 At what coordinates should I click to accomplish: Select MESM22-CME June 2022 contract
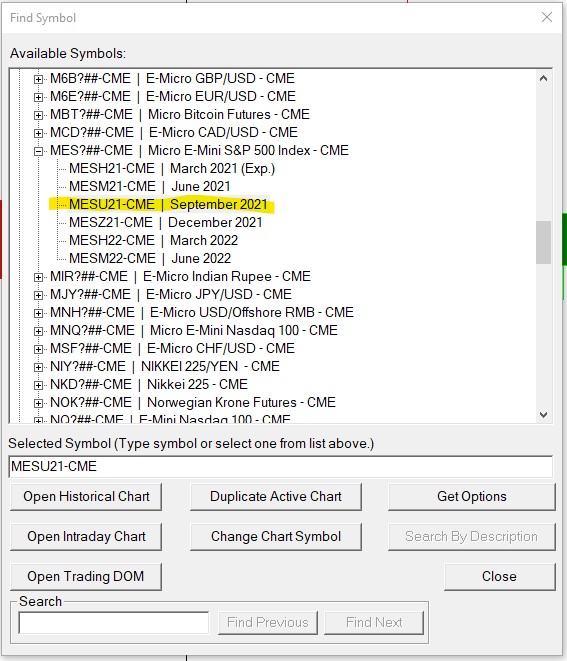(x=150, y=258)
